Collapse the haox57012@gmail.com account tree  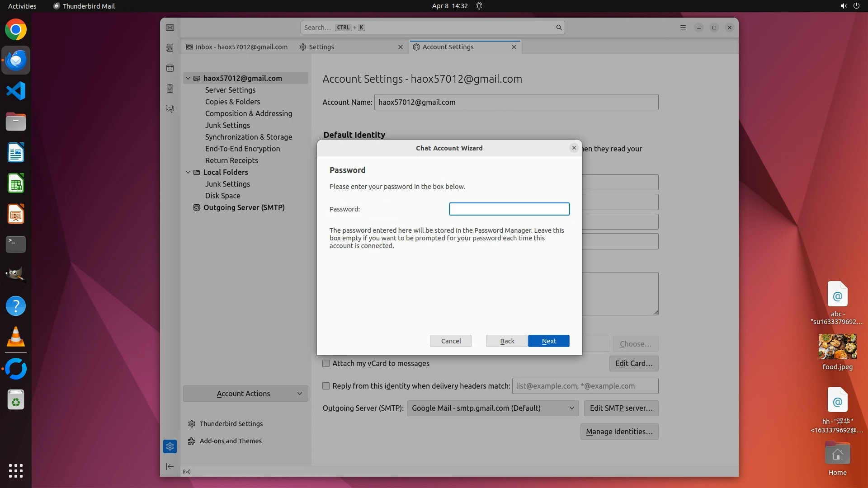pos(188,78)
